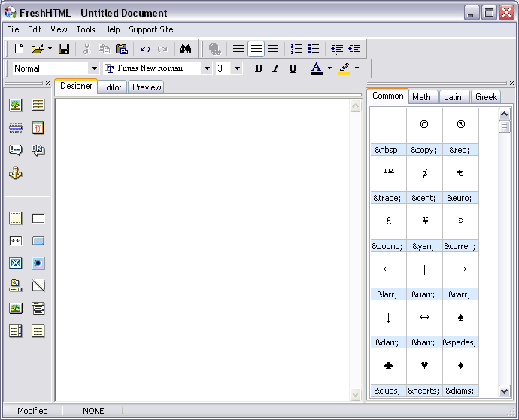Open the Find binoculars tool

185,49
